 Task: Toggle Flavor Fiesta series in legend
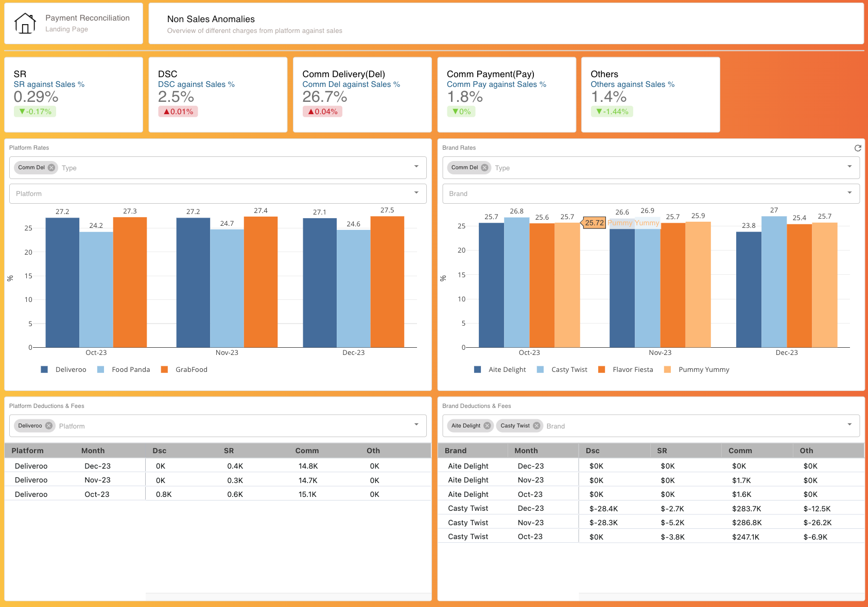pyautogui.click(x=626, y=369)
